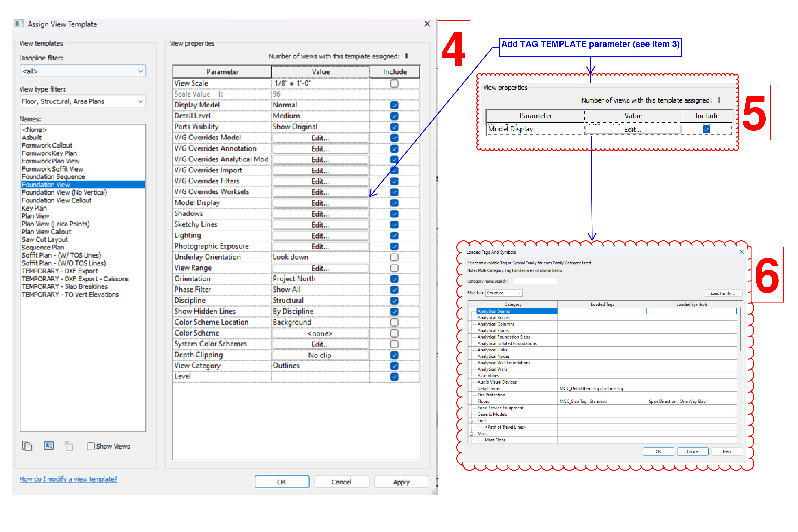Click Edit for V/G Overrides Model
This screenshot has height=532, width=798.
pos(320,138)
